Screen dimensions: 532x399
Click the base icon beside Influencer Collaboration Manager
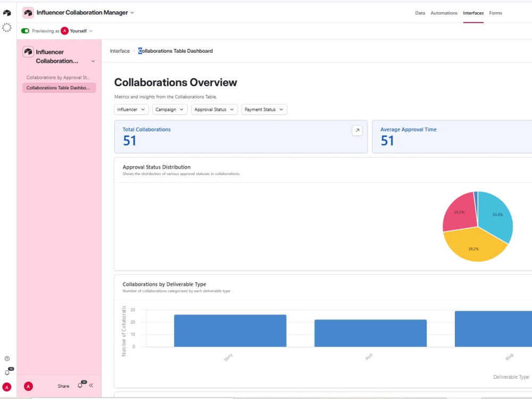tap(28, 13)
